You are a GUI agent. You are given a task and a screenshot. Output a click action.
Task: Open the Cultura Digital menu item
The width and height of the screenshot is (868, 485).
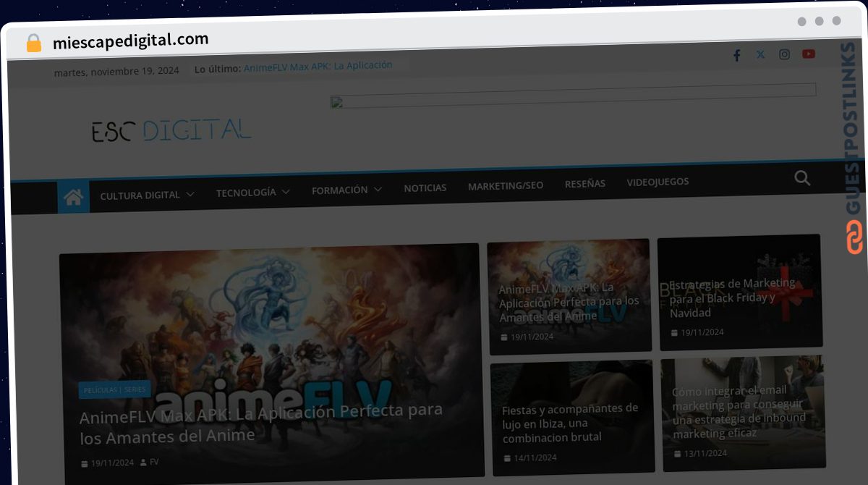(x=140, y=195)
